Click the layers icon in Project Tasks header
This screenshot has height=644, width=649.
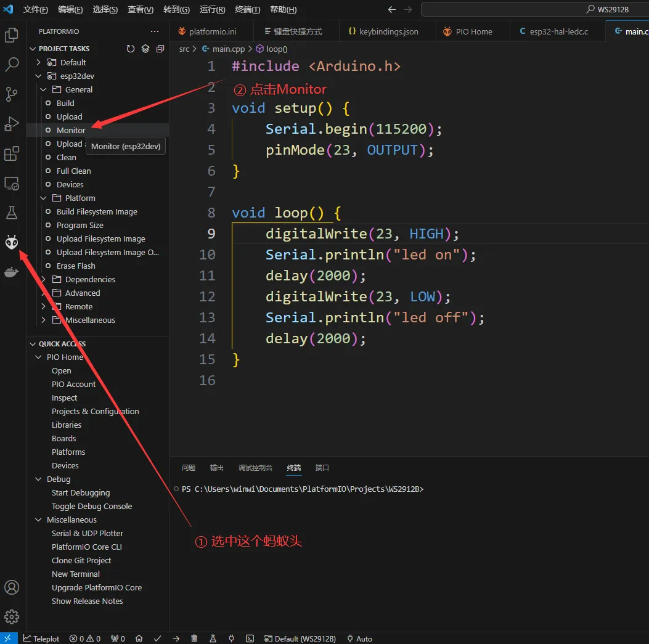[x=145, y=49]
